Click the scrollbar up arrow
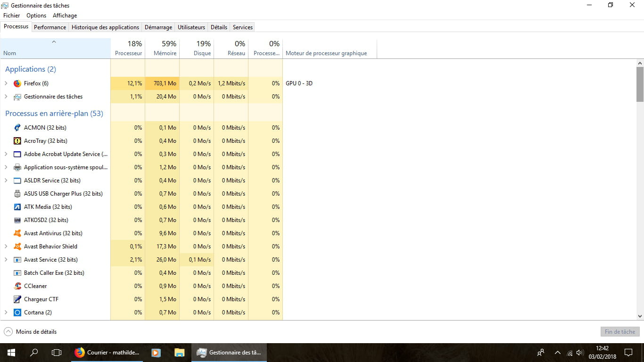 pos(640,63)
